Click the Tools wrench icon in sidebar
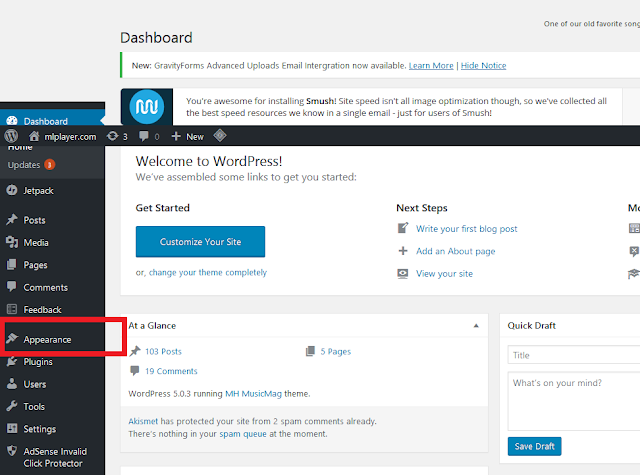Viewport: 640px width, 475px height. pos(12,406)
